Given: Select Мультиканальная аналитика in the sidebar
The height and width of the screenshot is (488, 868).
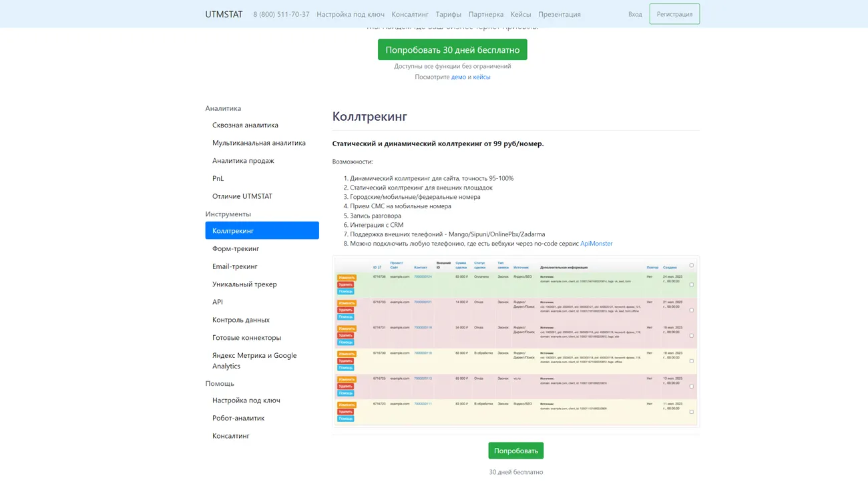Looking at the screenshot, I should coord(259,143).
